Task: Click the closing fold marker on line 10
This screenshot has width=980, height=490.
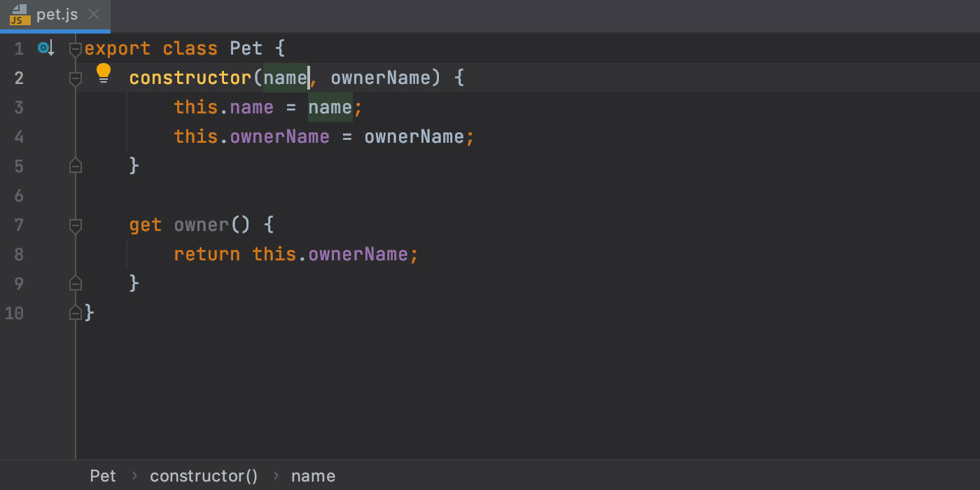Action: tap(76, 313)
